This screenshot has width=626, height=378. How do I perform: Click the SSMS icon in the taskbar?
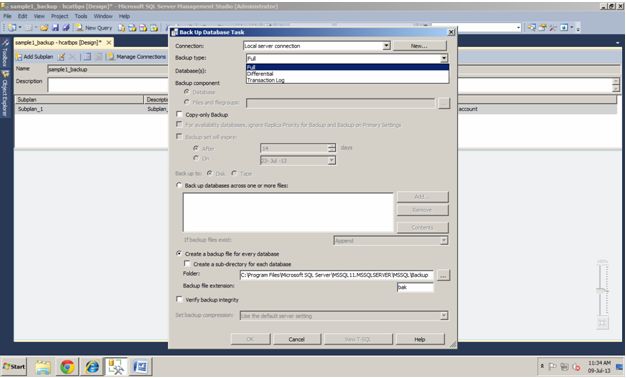pos(116,366)
